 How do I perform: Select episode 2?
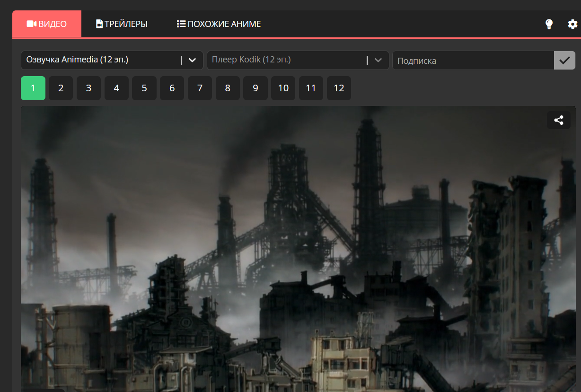coord(61,88)
